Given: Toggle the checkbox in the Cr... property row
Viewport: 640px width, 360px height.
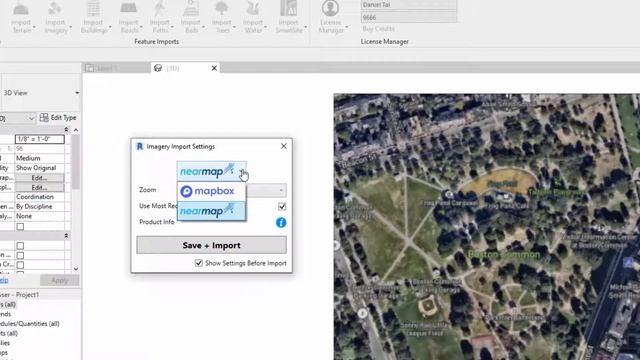Looking at the screenshot, I should point(20,264).
